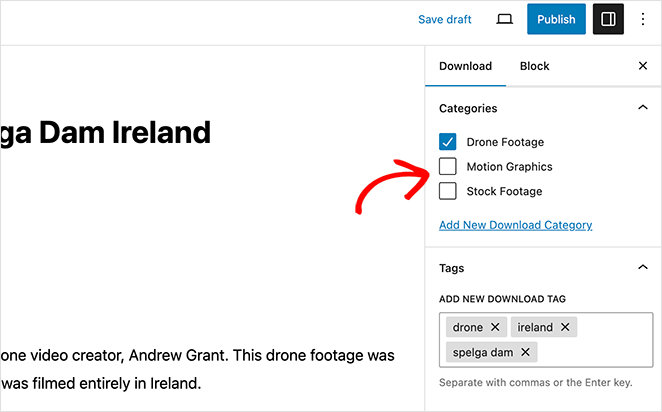Remove the drone tag
Image resolution: width=662 pixels, height=412 pixels.
(495, 327)
